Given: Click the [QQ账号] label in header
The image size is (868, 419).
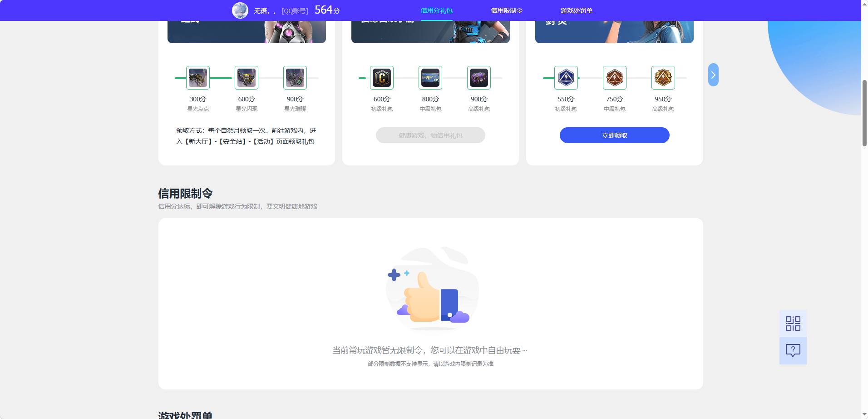Looking at the screenshot, I should click(x=295, y=11).
